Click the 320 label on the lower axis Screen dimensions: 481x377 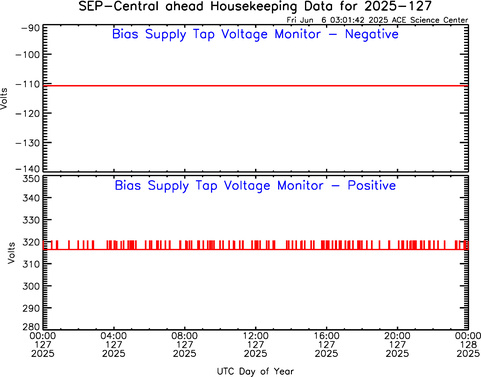click(x=31, y=242)
